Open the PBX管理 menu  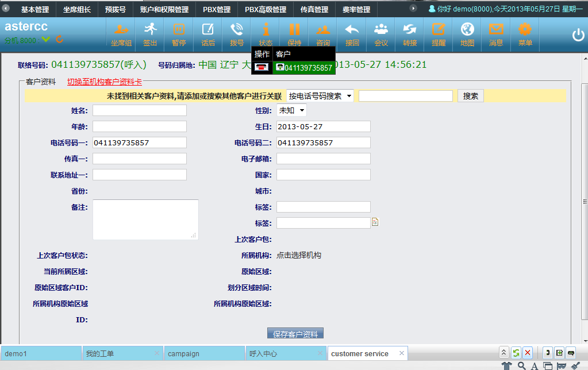(216, 9)
